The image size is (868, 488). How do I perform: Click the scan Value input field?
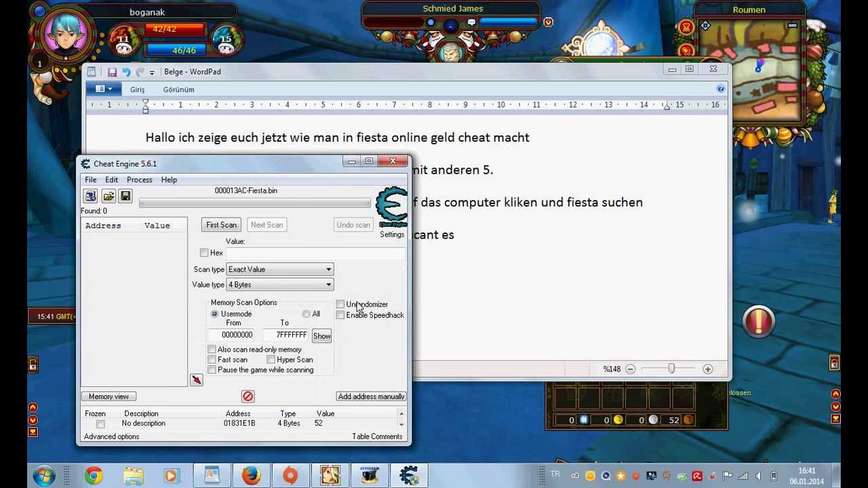pyautogui.click(x=315, y=253)
